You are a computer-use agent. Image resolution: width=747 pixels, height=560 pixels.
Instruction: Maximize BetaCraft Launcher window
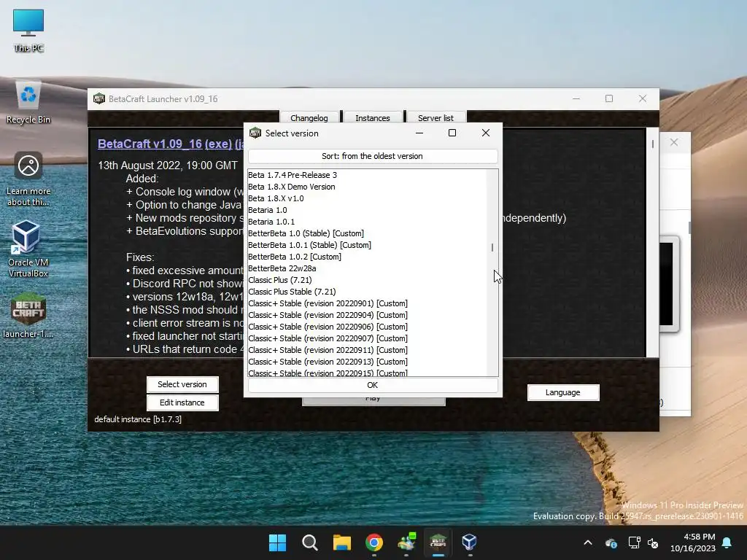[609, 98]
